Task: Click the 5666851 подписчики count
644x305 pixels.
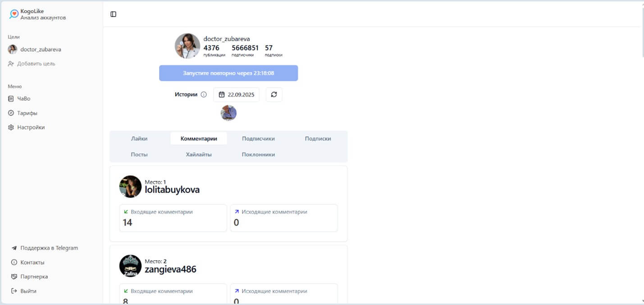Action: point(245,51)
